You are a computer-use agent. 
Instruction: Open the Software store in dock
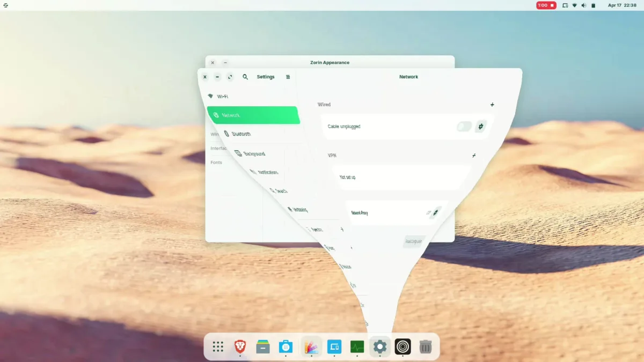point(286,346)
